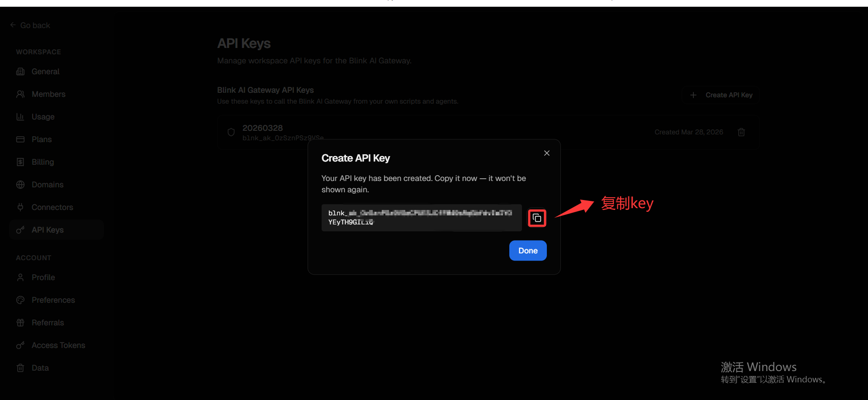
Task: Click the Plans card icon
Action: point(20,139)
